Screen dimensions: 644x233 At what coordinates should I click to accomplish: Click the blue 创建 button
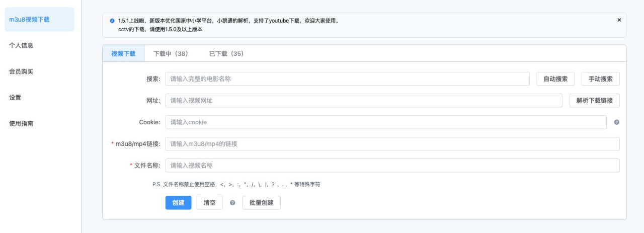178,203
